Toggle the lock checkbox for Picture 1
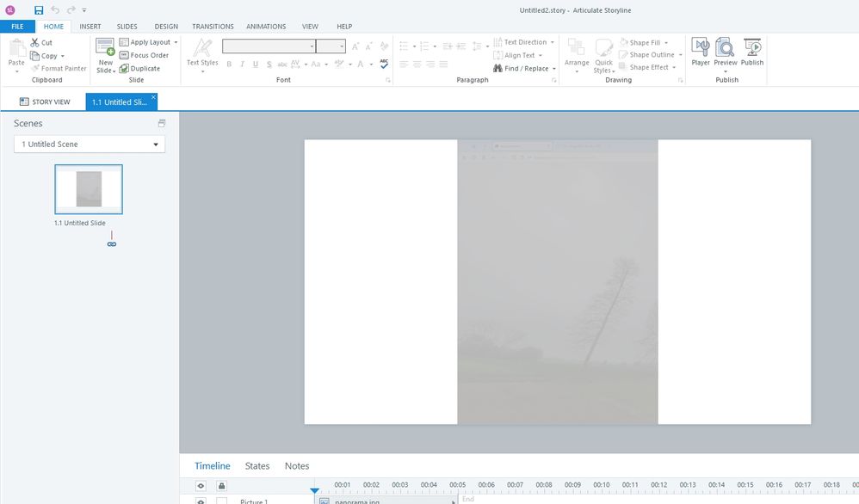The image size is (859, 504). [x=221, y=501]
